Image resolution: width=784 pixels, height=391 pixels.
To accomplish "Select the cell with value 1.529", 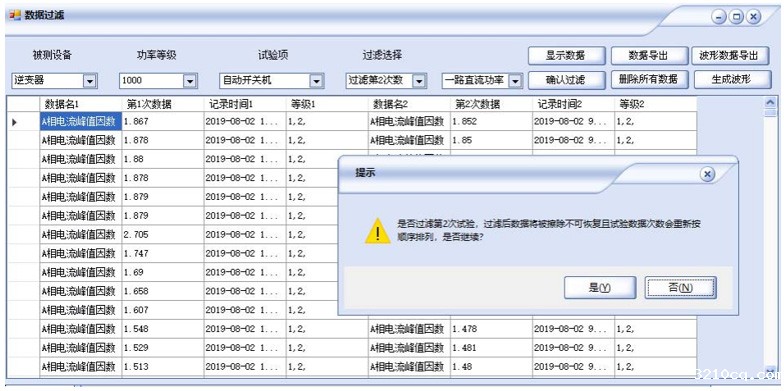I will point(162,348).
